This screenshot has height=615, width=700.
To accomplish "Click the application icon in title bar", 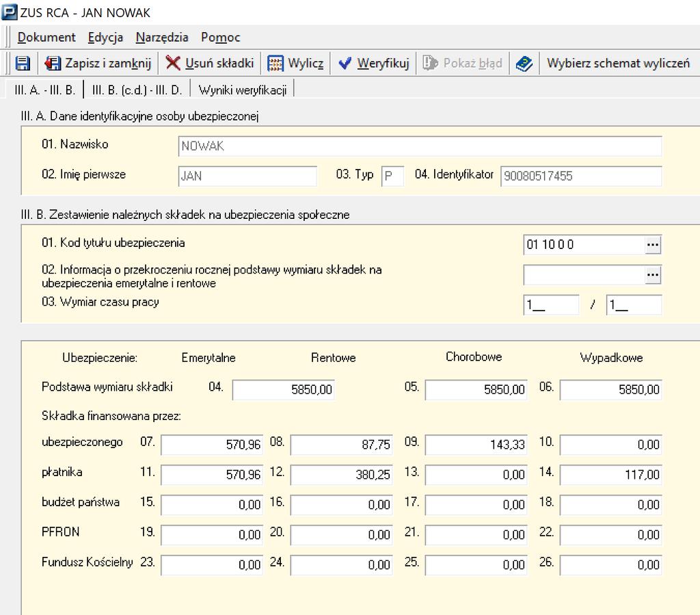I will coord(10,12).
